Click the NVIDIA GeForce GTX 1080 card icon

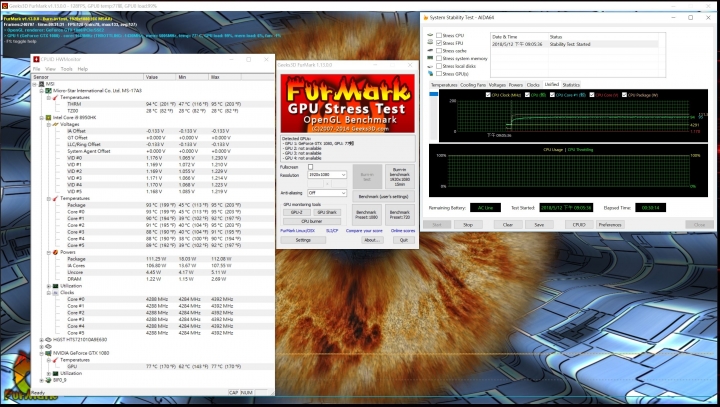click(48, 353)
